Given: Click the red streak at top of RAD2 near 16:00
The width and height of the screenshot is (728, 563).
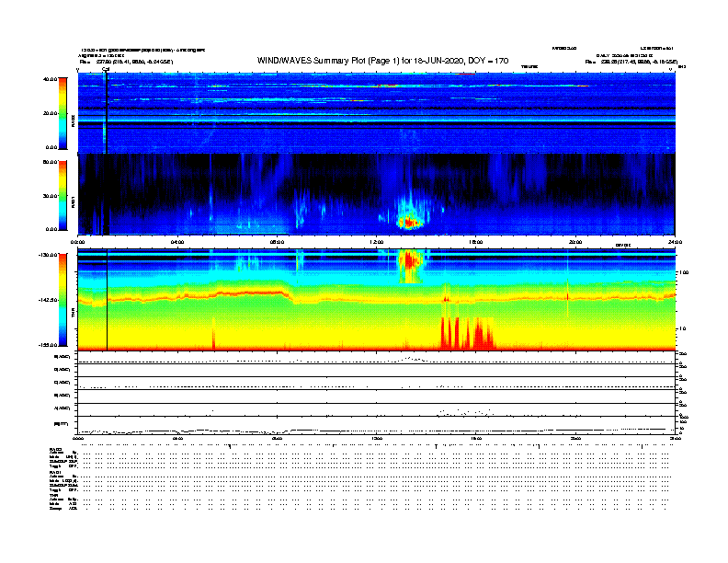Looking at the screenshot, I should click(466, 74).
